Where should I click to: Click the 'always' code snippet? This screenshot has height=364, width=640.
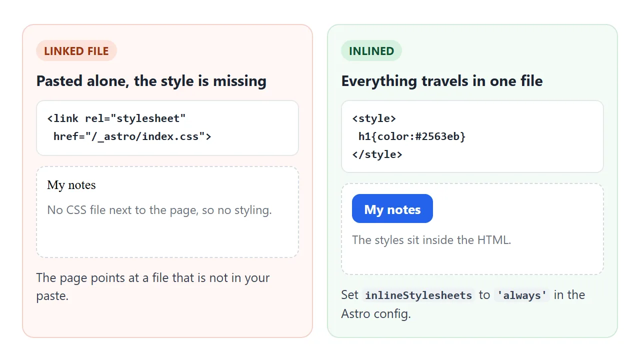(522, 295)
